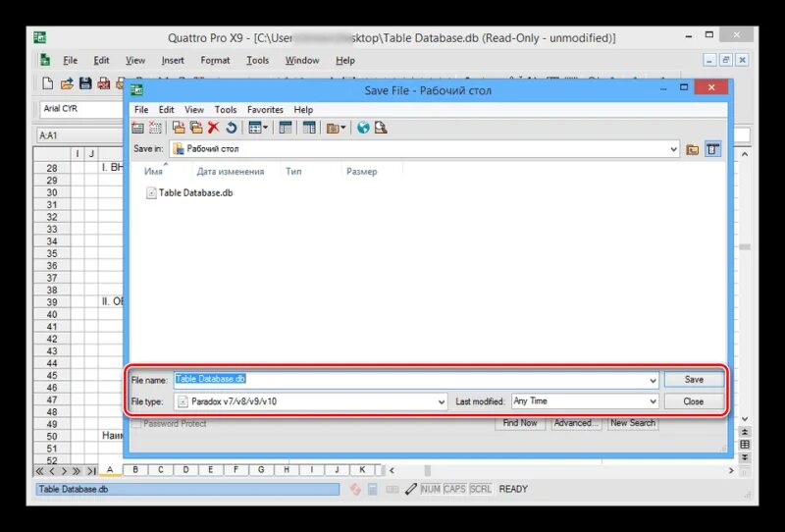Open the Window menu in Quattro Pro
Screen dimensions: 785x532
pyautogui.click(x=302, y=61)
